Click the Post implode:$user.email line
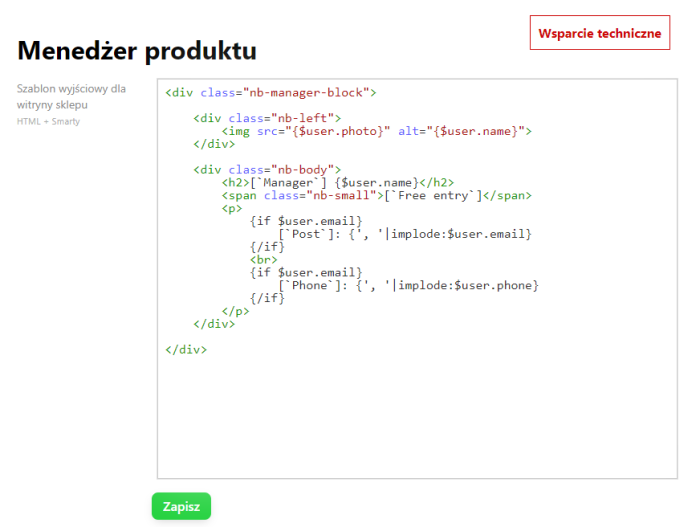Image resolution: width=700 pixels, height=527 pixels. (405, 234)
